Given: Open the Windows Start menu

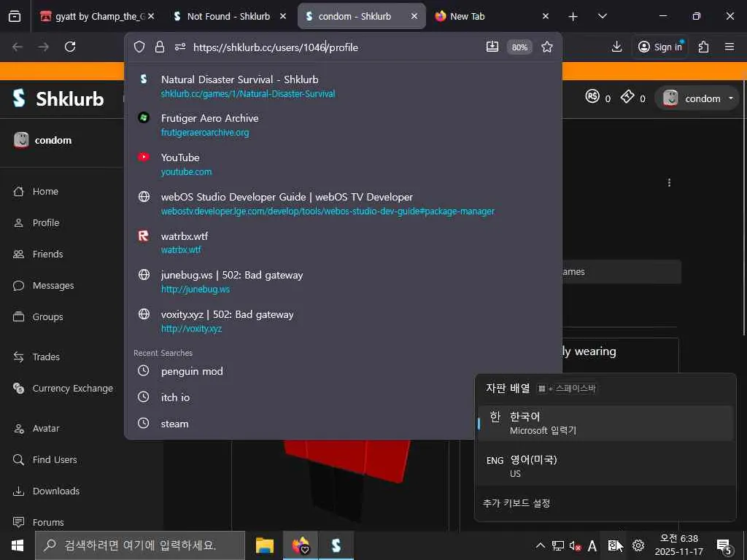Looking at the screenshot, I should coord(18,545).
